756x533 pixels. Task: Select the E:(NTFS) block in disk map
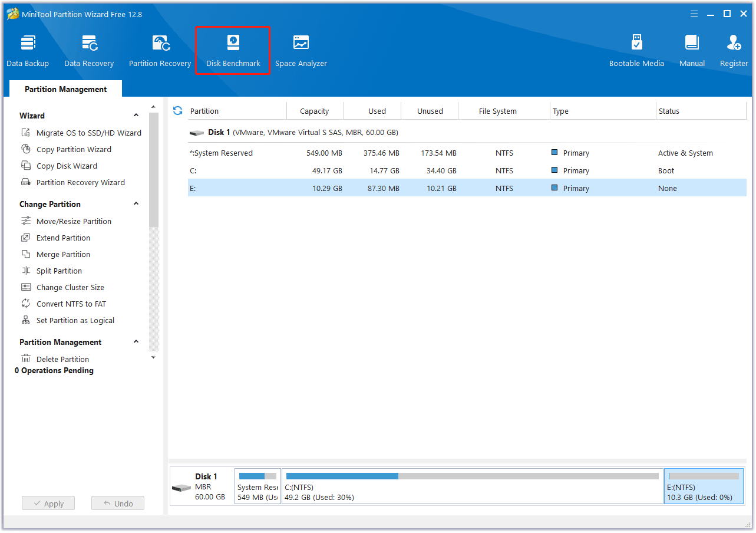(x=704, y=486)
